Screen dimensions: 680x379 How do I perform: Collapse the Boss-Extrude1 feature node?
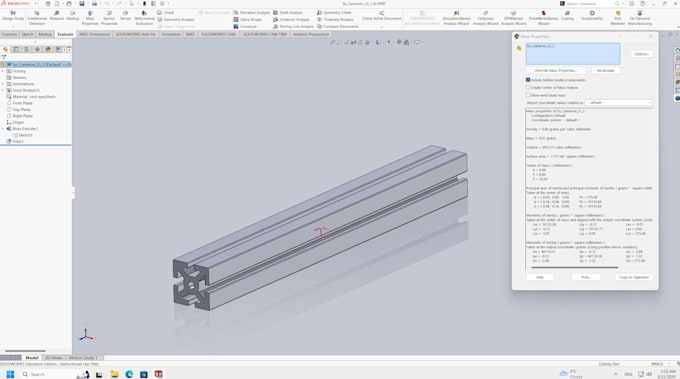point(3,129)
